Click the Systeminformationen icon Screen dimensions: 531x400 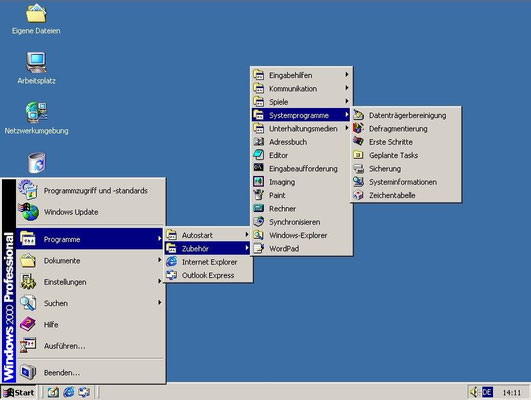click(358, 182)
